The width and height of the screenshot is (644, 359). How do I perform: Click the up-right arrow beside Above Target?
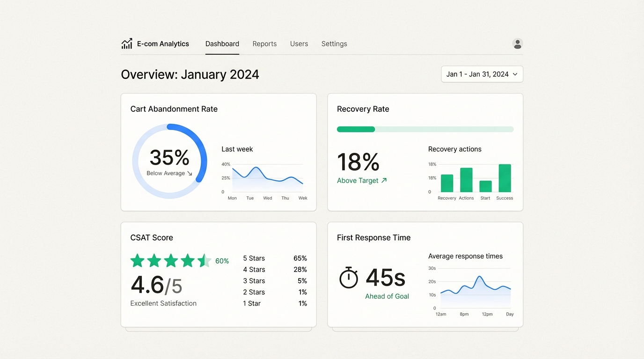point(384,180)
